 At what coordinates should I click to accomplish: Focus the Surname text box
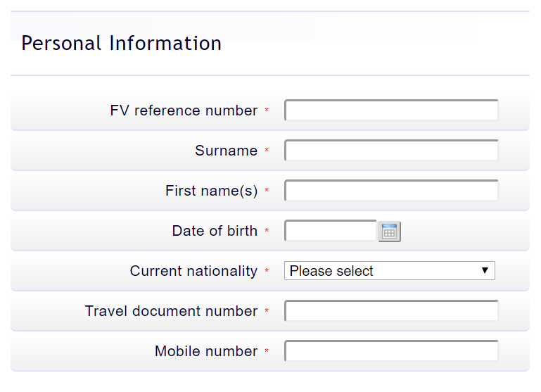click(x=391, y=151)
